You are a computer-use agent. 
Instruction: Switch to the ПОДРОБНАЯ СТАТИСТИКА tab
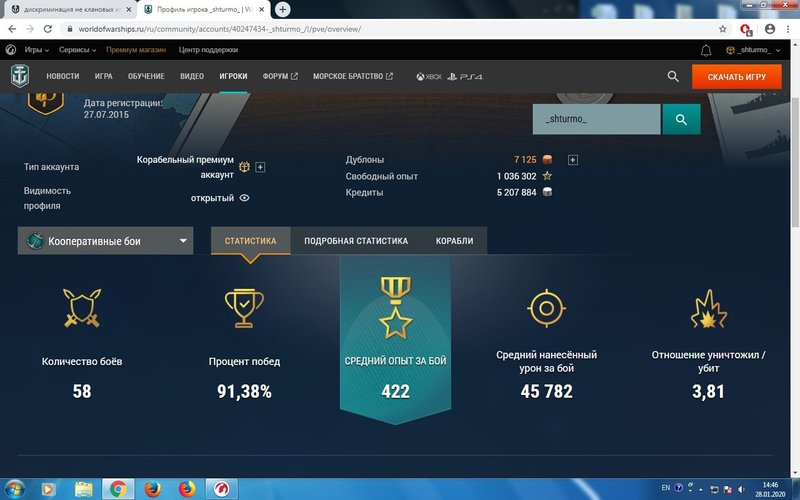pos(356,241)
